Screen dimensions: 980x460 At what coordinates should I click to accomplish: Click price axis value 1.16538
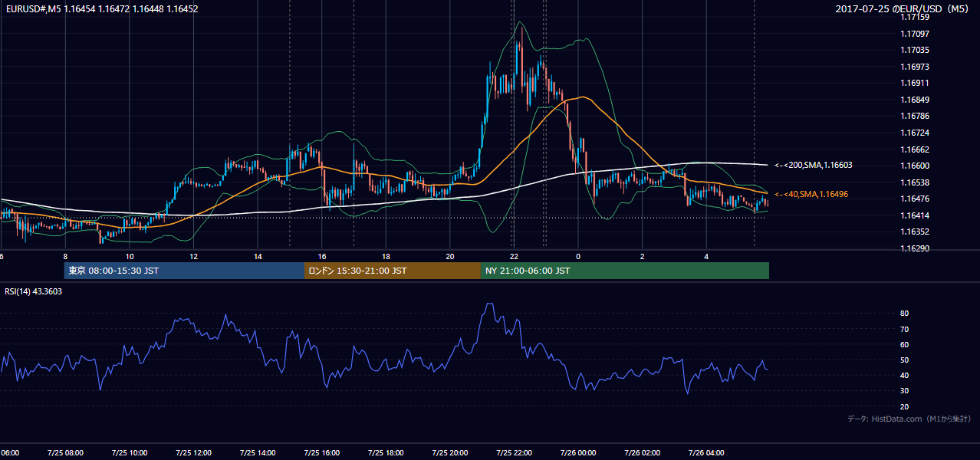coord(916,182)
